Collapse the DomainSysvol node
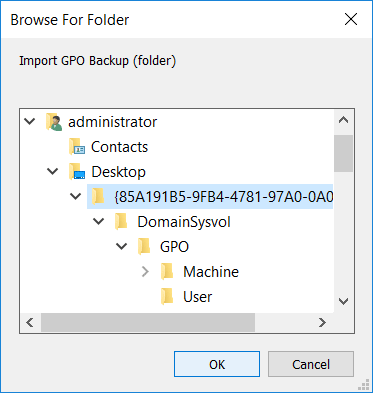The image size is (373, 393). click(99, 221)
